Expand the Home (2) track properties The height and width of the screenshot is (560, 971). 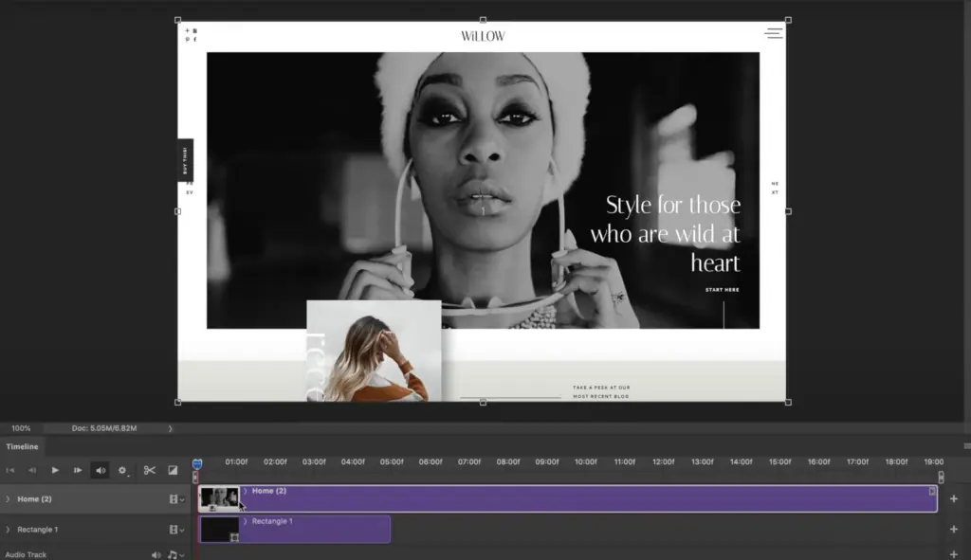pyautogui.click(x=8, y=499)
